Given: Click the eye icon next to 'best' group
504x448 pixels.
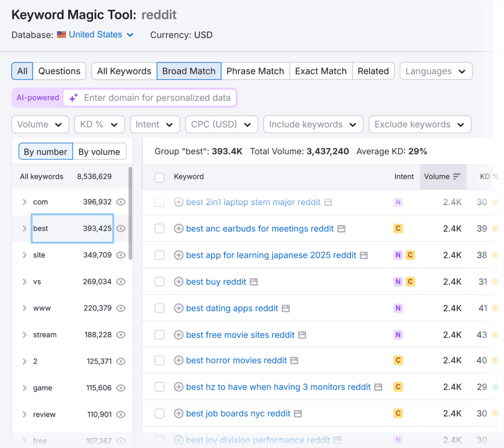Looking at the screenshot, I should coord(121,228).
